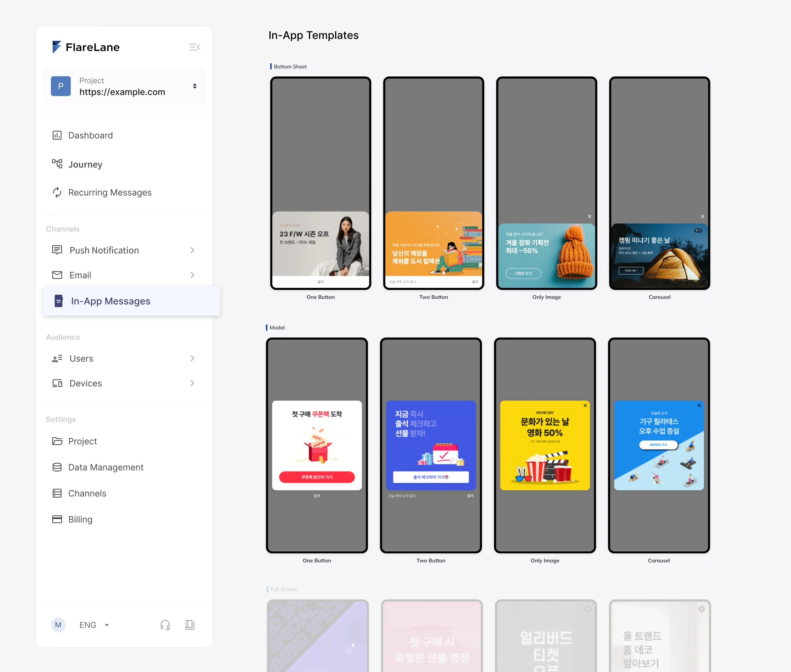Open the docs book icon
The width and height of the screenshot is (791, 672).
pos(190,625)
